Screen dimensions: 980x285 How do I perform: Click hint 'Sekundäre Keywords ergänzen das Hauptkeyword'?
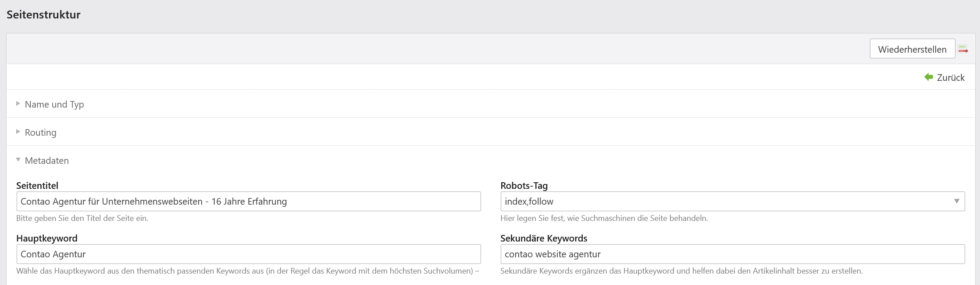(681, 271)
